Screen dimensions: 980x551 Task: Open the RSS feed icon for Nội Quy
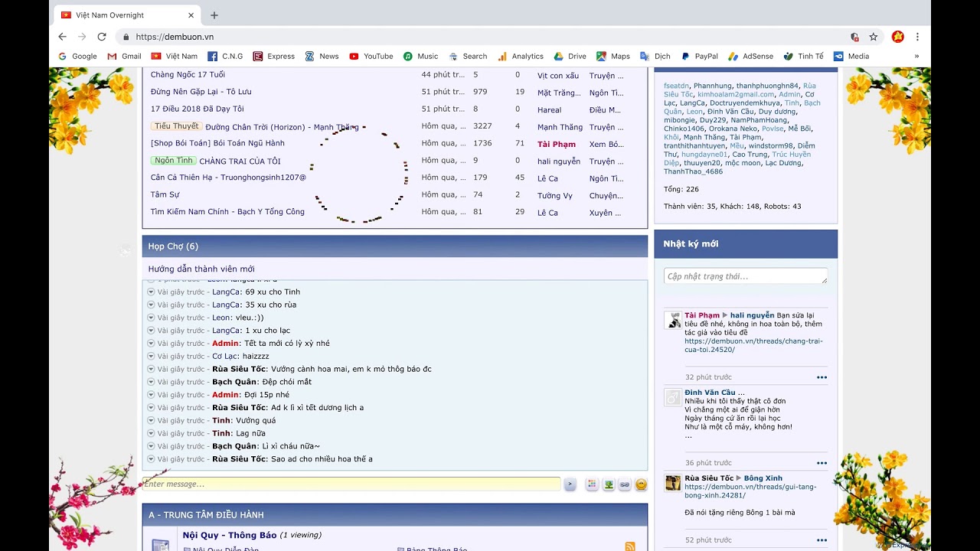click(630, 546)
